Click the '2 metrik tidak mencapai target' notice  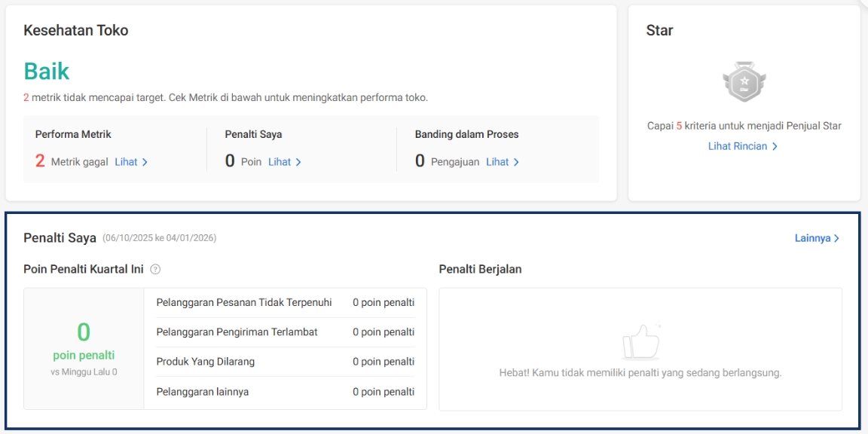(x=226, y=98)
